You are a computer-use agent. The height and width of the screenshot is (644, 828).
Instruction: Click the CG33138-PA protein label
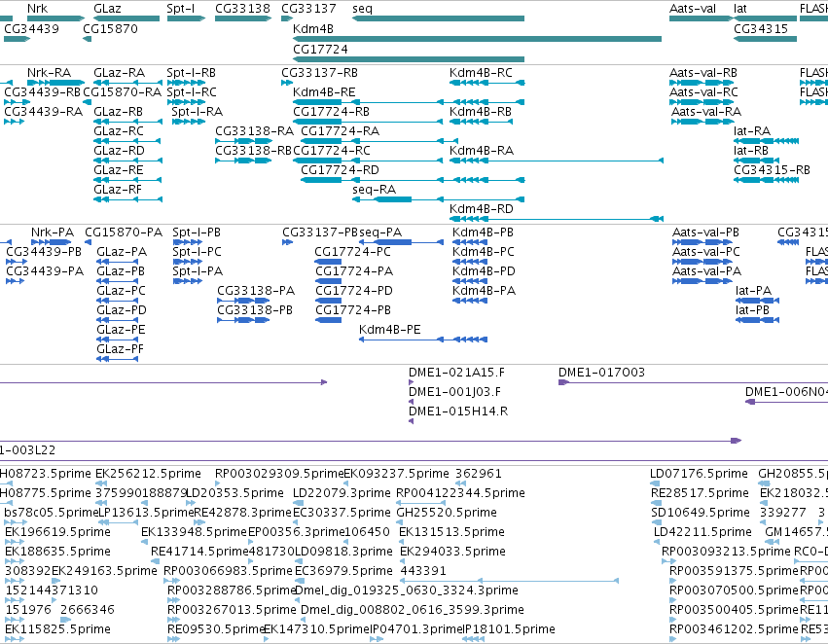pos(256,291)
